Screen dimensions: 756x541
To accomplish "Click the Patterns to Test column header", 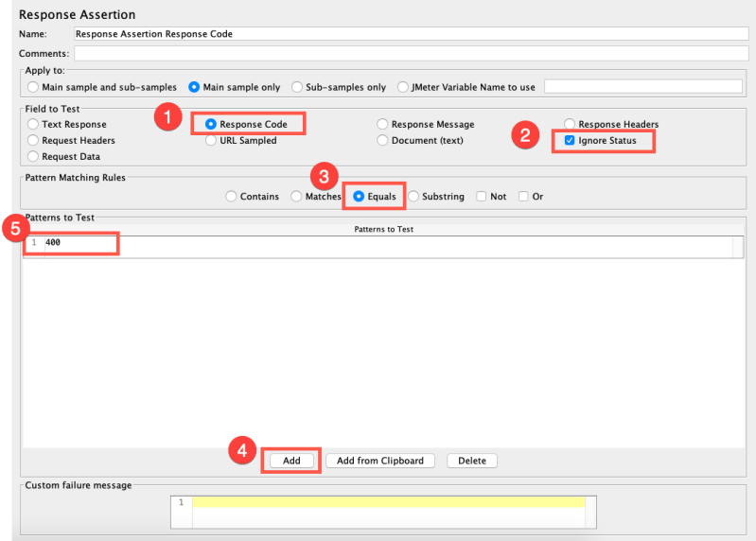I will tap(383, 229).
